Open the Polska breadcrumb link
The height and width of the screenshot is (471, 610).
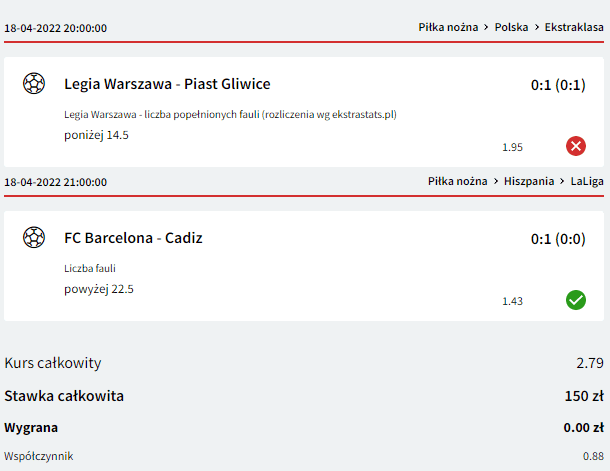coord(511,27)
